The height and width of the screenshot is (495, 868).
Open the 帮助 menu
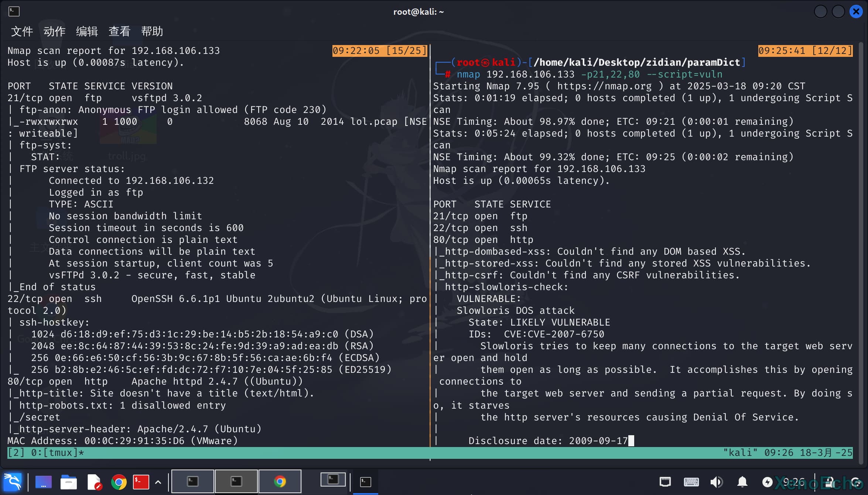(x=152, y=31)
